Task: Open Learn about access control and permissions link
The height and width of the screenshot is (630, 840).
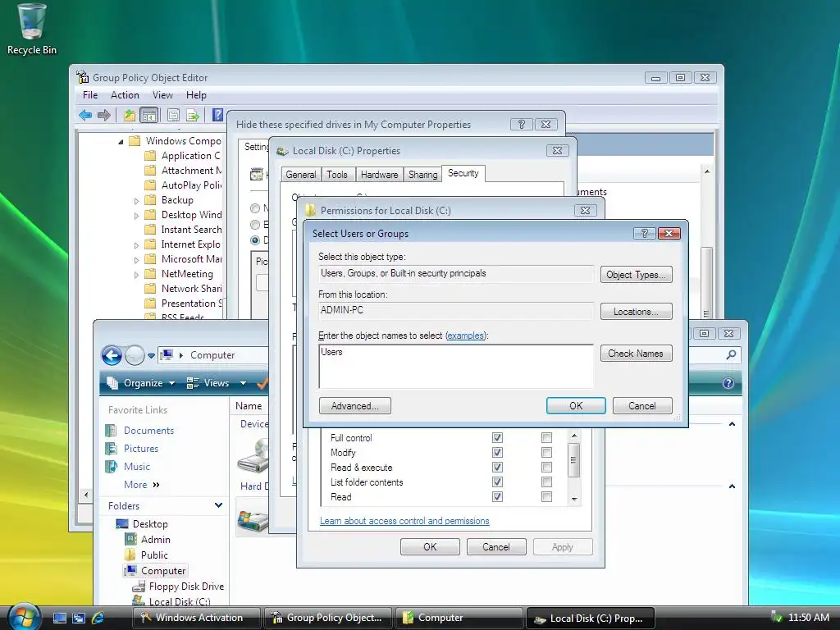Action: 404,521
